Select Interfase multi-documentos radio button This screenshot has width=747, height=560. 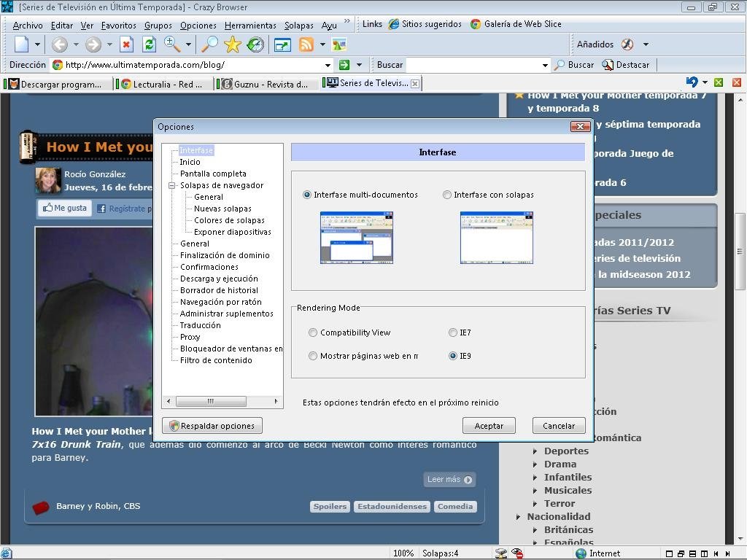coord(307,195)
